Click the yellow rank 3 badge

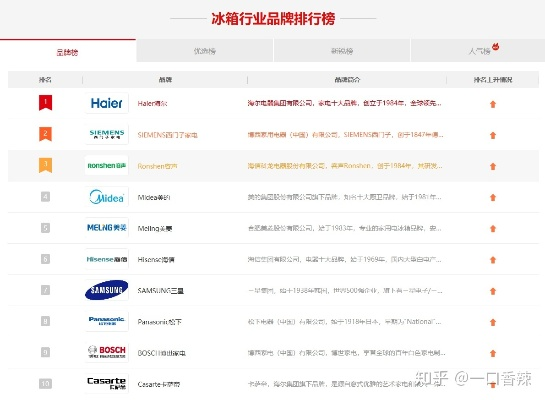coord(45,165)
